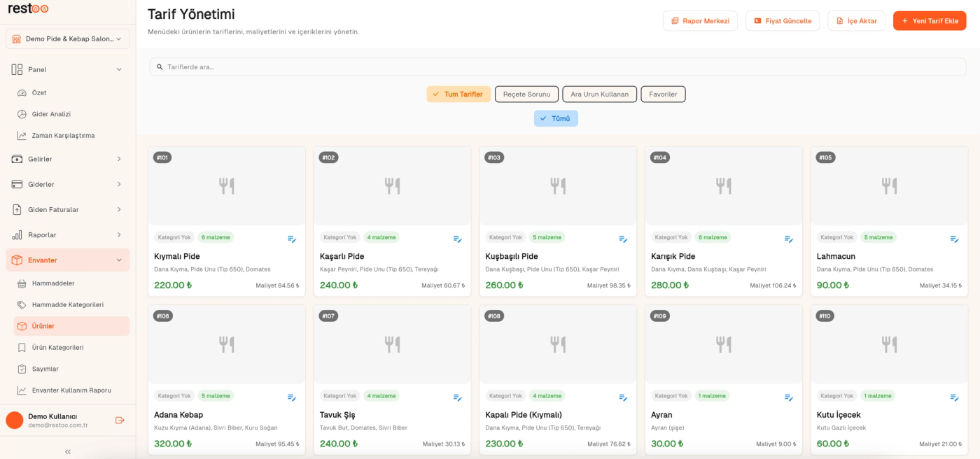The image size is (980, 459).
Task: Go to Özet in the sidebar
Action: click(x=71, y=92)
